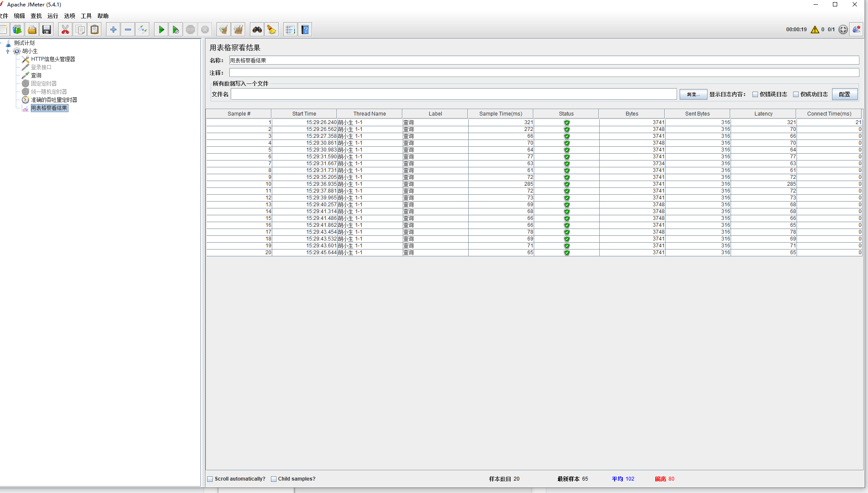Click the plus Expand All toolbar icon
This screenshot has height=493, width=868.
point(113,30)
